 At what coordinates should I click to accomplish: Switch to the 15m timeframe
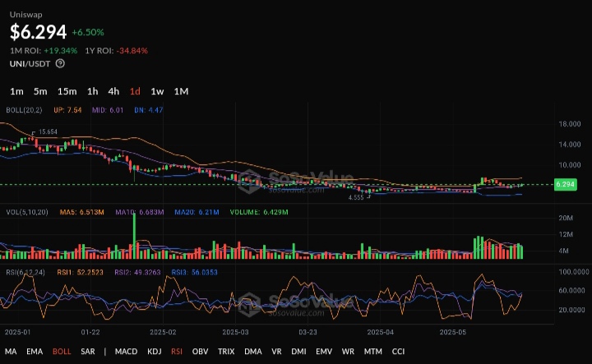pos(67,91)
